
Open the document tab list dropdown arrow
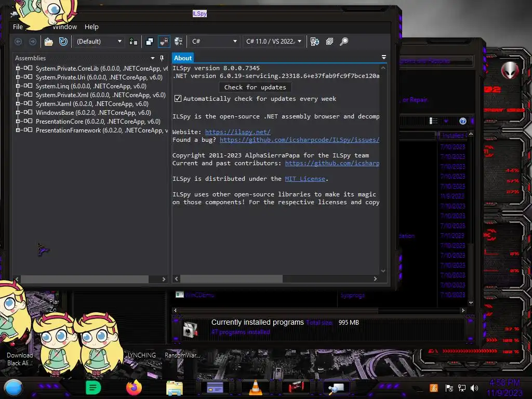coord(384,57)
